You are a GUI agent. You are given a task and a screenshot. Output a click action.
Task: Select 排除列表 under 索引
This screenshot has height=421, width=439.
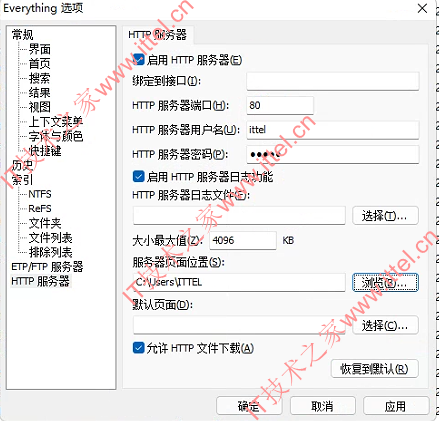pyautogui.click(x=50, y=252)
